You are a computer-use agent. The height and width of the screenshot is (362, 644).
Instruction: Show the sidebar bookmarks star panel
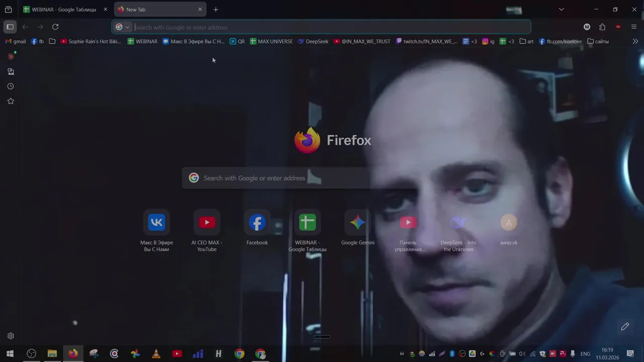pos(11,101)
